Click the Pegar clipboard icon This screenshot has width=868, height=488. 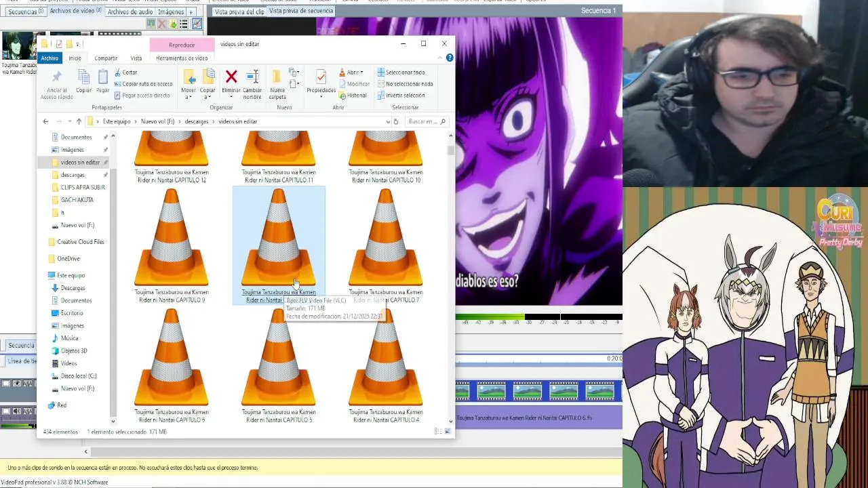(102, 77)
